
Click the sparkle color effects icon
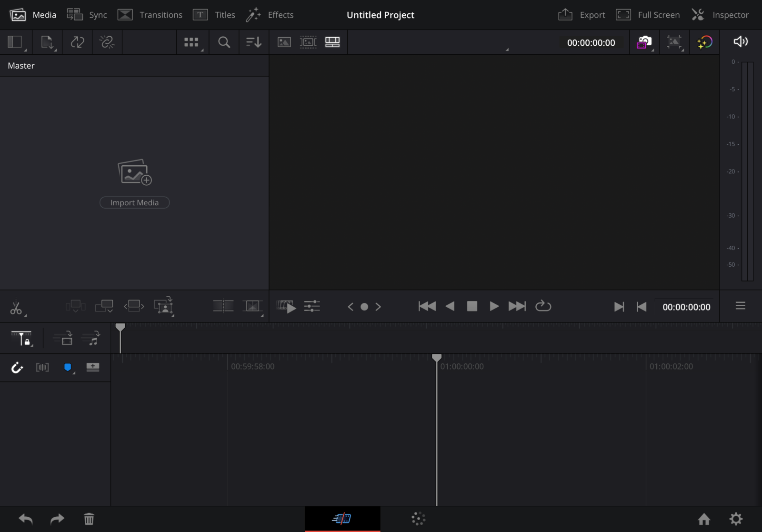(x=704, y=42)
